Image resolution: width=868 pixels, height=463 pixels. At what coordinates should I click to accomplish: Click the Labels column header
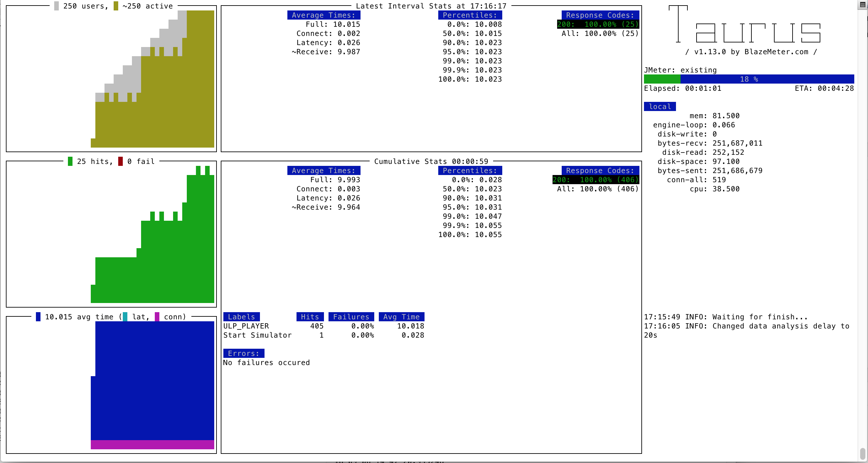[x=241, y=317]
